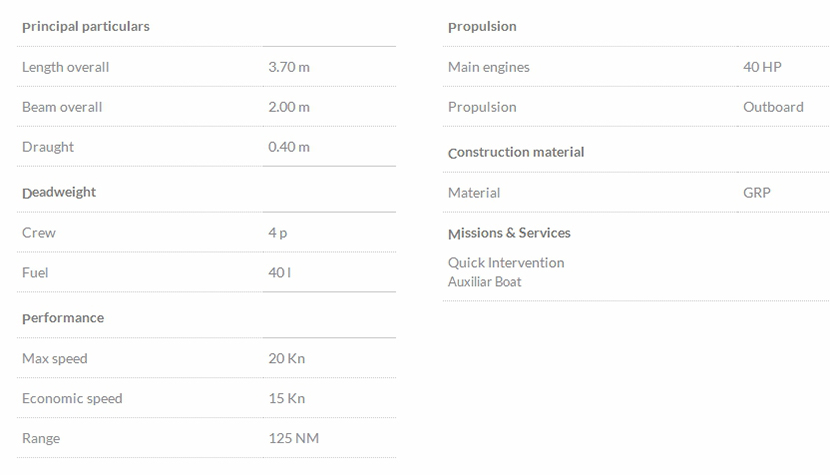Select the Crew value 4 p
830x475 pixels.
click(x=278, y=233)
